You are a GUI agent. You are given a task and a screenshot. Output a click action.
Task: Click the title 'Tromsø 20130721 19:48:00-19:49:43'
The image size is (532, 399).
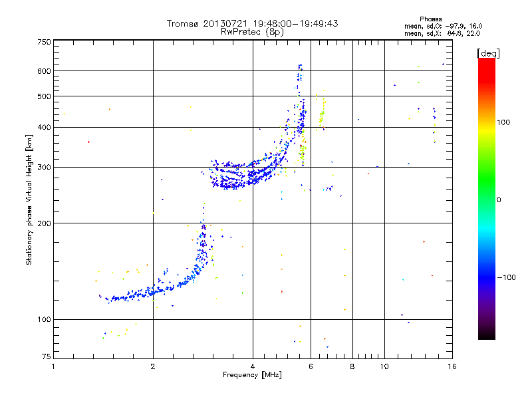252,23
